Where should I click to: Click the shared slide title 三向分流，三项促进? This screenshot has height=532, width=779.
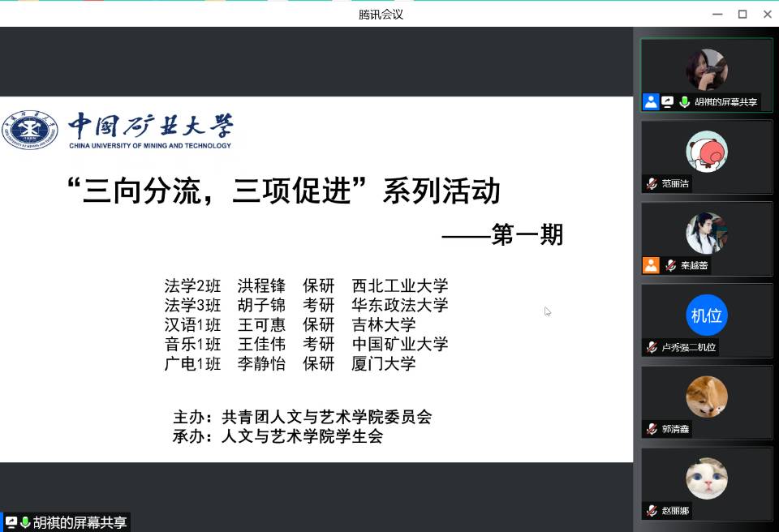pyautogui.click(x=282, y=192)
